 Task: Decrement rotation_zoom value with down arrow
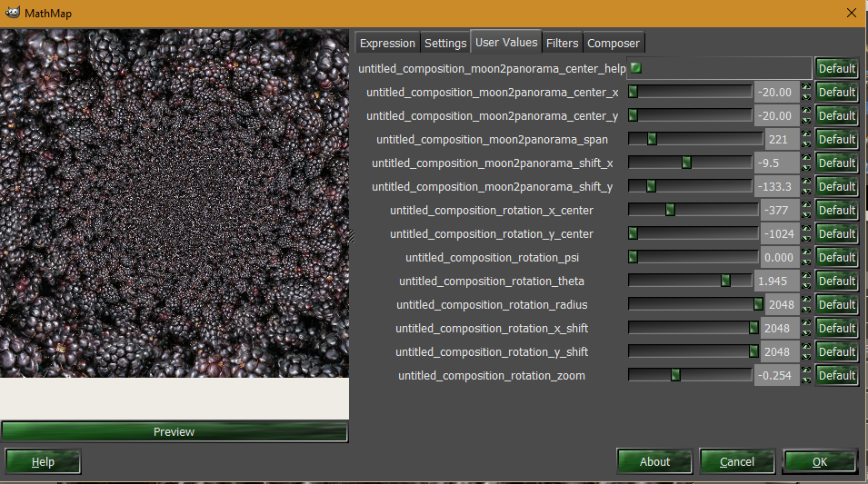(x=806, y=380)
